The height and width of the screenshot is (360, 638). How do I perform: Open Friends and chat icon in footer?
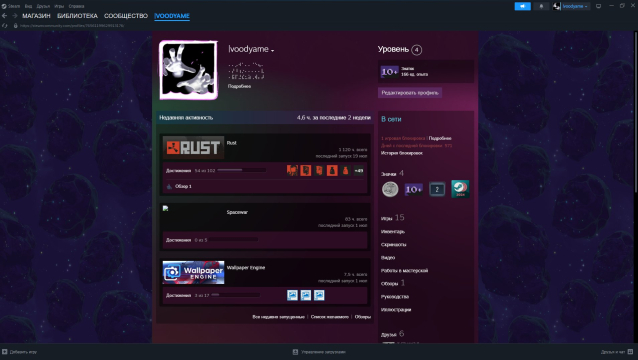pyautogui.click(x=630, y=351)
